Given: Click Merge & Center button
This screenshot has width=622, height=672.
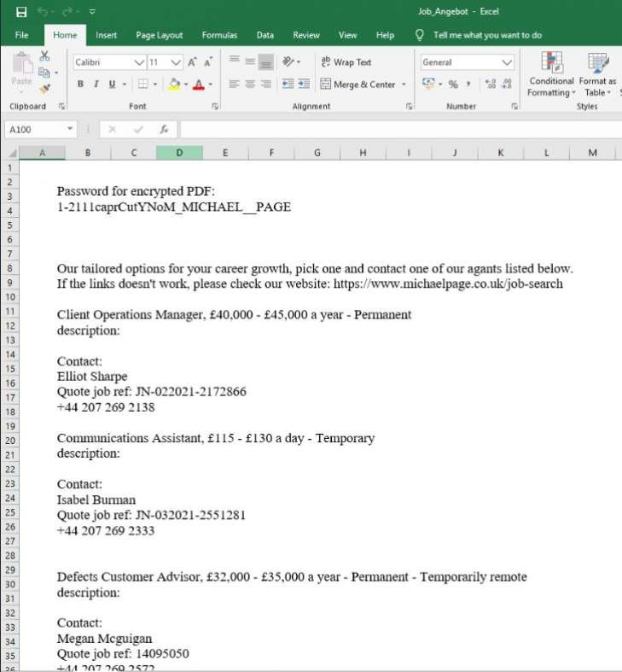Looking at the screenshot, I should (x=358, y=85).
